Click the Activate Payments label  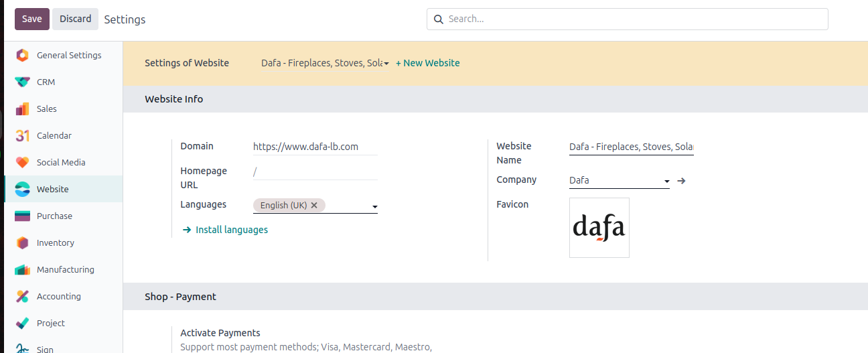(x=220, y=333)
